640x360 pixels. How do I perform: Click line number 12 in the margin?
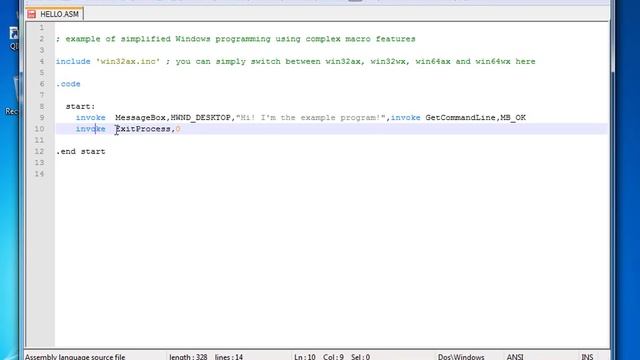(39, 151)
